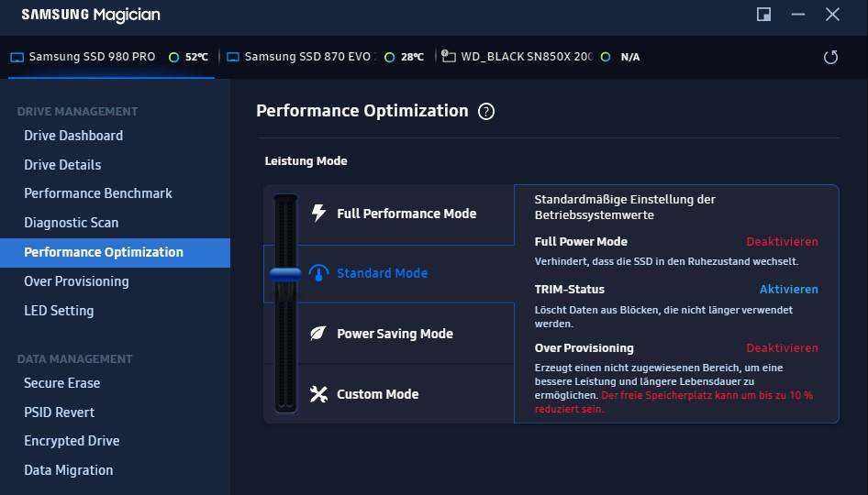Select the Power Saving Mode option
This screenshot has height=495, width=868.
395,334
